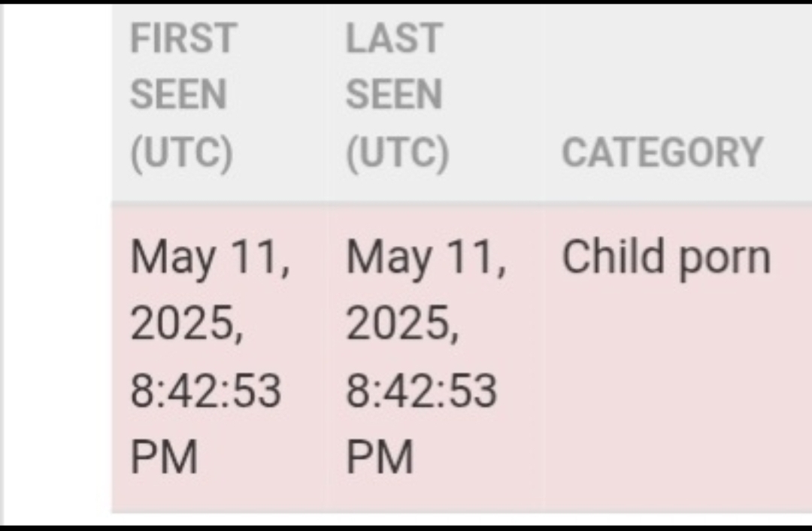Click '2025,' in the Last Seen cell
The height and width of the screenshot is (531, 812).
click(402, 323)
